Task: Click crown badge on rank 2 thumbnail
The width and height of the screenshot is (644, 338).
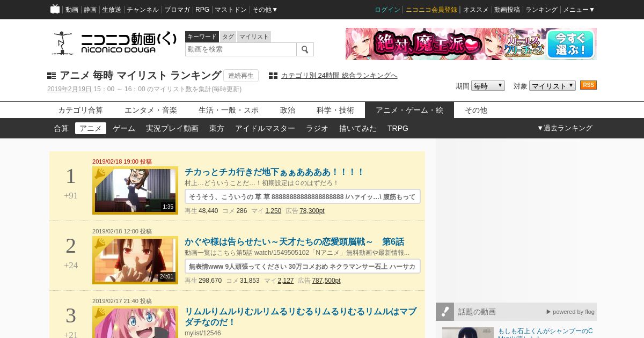Action: 100,244
